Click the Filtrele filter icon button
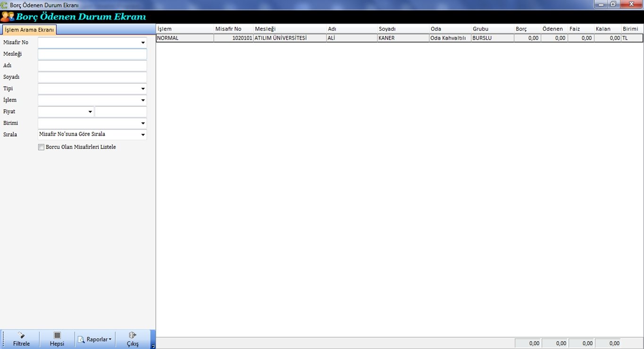 click(21, 339)
